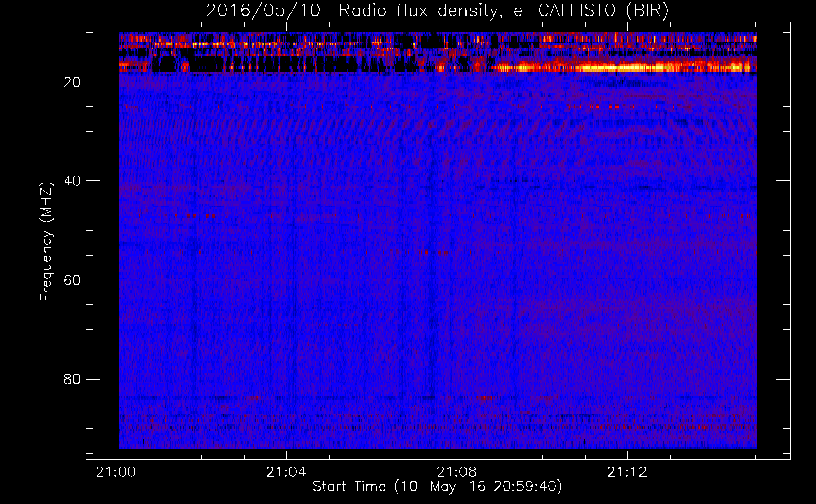Click the 'Start Time (10-May-16 20:59:40)' label
816x504 pixels.
437,487
